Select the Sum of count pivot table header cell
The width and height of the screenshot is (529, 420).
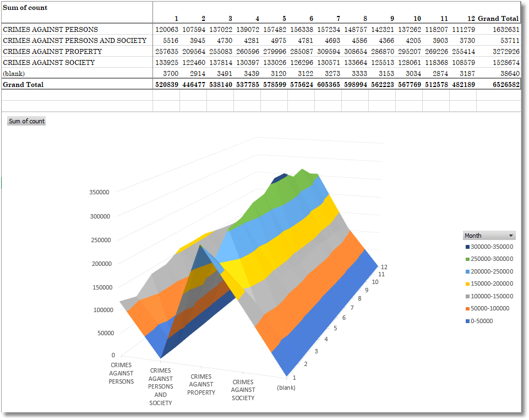click(x=25, y=8)
